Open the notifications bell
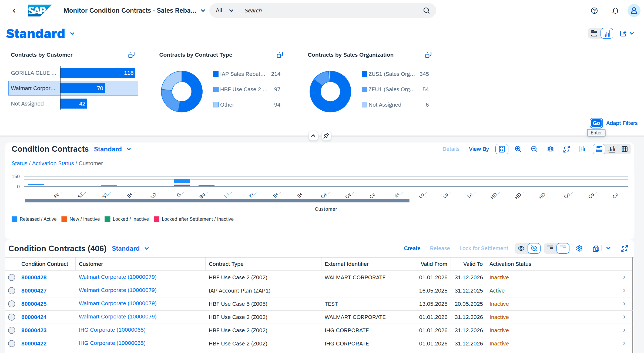The width and height of the screenshot is (644, 353). click(x=615, y=11)
